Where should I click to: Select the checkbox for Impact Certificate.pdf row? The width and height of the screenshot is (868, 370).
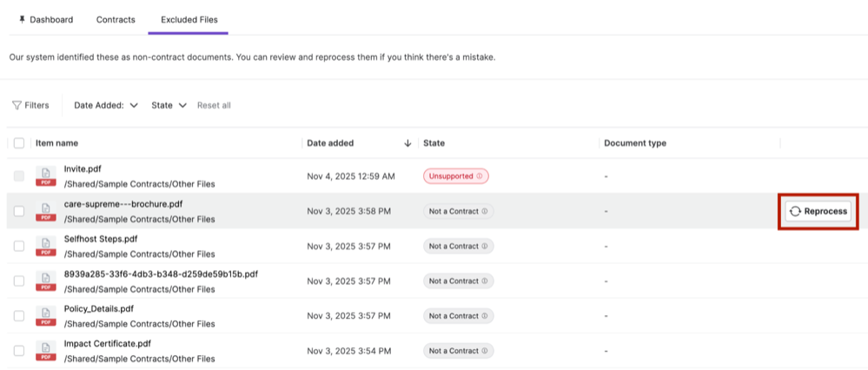tap(19, 351)
